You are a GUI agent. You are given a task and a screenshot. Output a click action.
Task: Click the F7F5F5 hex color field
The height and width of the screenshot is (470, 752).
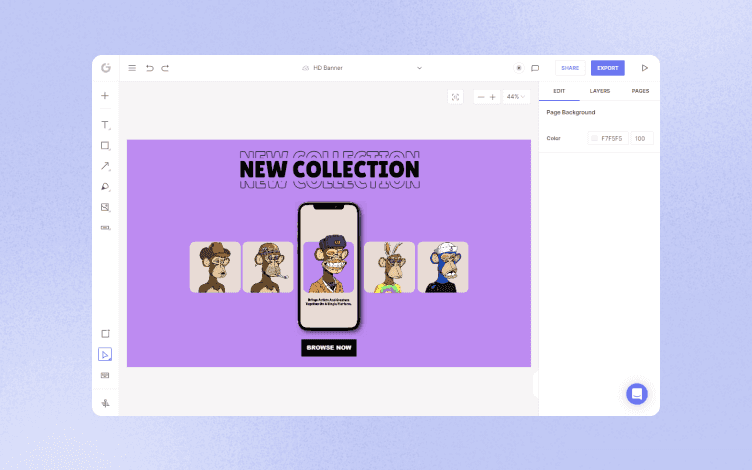coord(608,138)
